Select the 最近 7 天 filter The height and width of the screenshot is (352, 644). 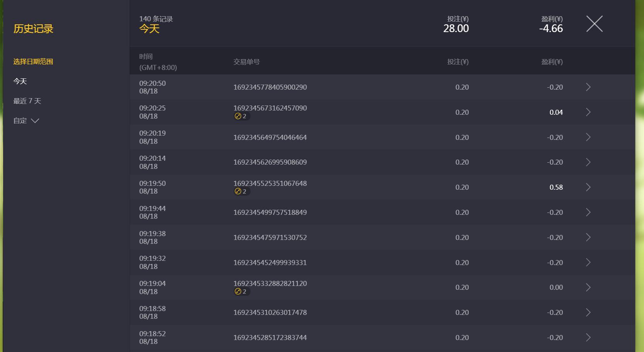tap(27, 101)
